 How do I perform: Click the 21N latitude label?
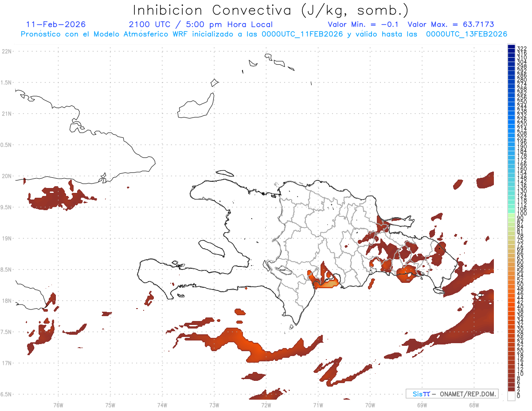(7, 114)
